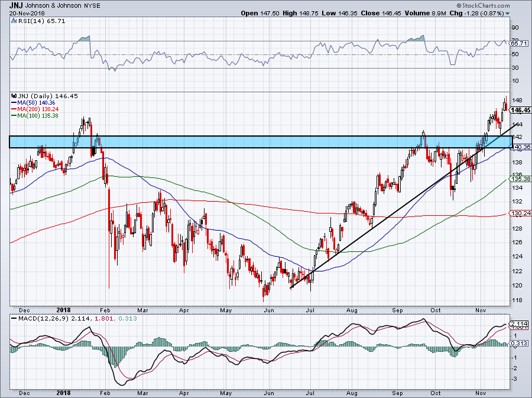Click the red MA(200) line swatch in legend
The height and width of the screenshot is (398, 532).
pos(14,109)
